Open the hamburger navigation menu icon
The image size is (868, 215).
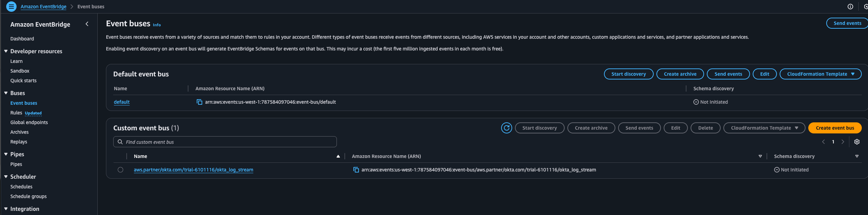coord(11,7)
